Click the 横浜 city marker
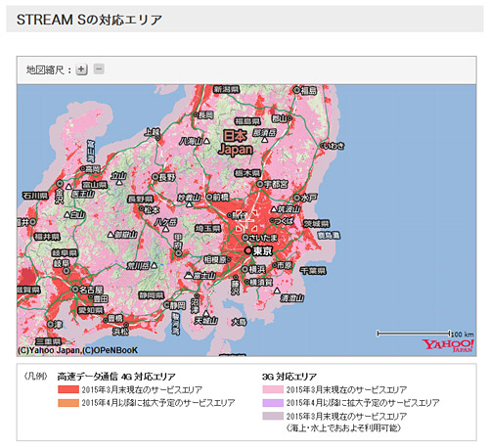The image size is (489, 448). (245, 269)
